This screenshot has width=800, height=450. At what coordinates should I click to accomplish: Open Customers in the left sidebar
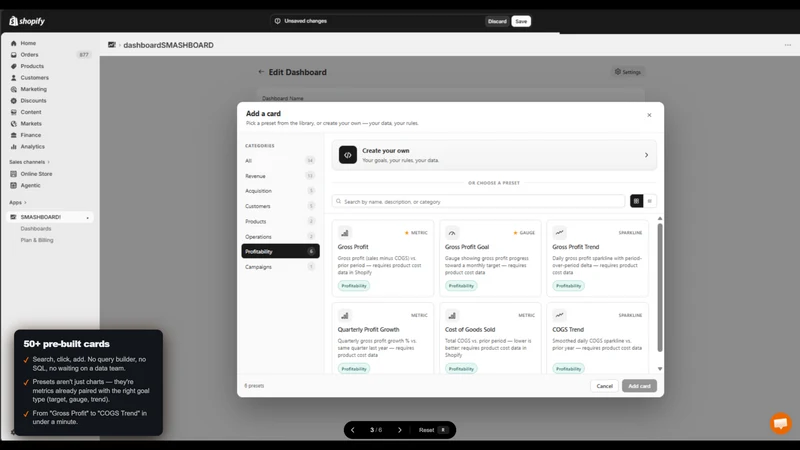point(34,78)
